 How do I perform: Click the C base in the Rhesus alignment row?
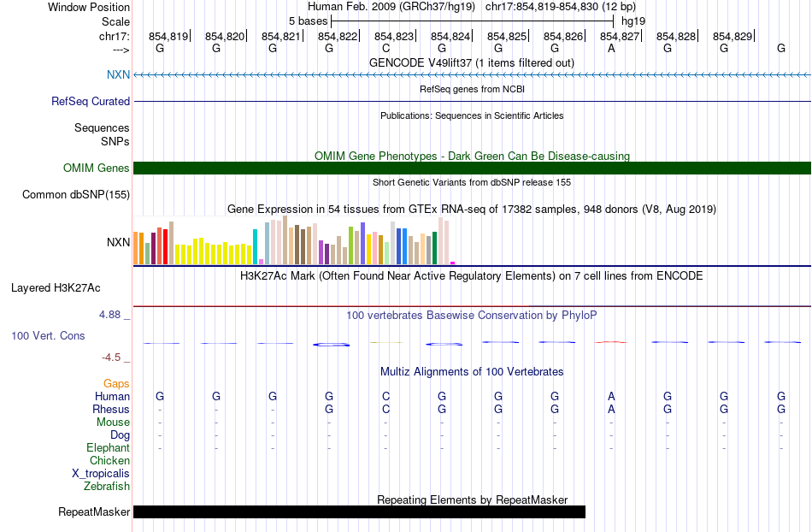pos(385,409)
